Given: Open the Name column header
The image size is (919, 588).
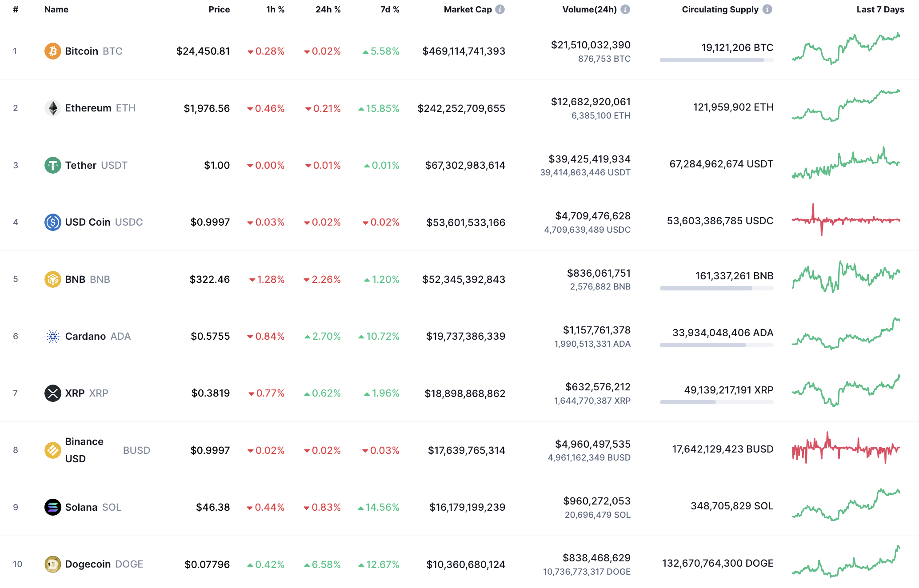Looking at the screenshot, I should tap(56, 9).
